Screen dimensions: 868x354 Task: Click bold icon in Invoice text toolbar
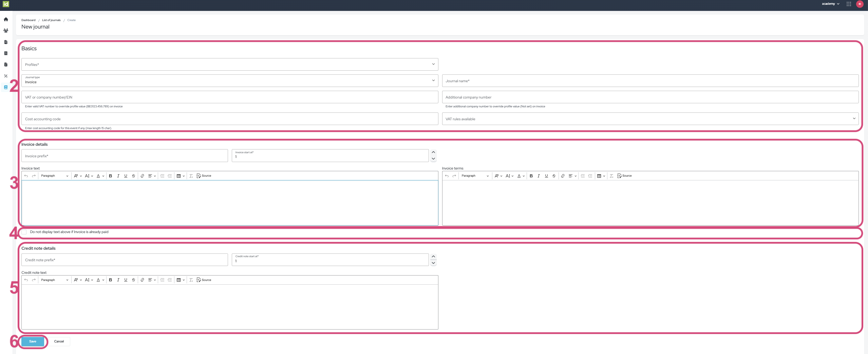tap(110, 176)
